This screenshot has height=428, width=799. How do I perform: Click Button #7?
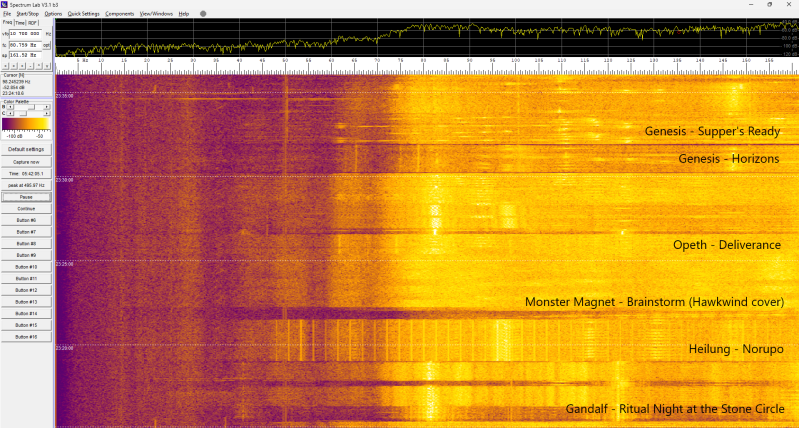coord(26,232)
